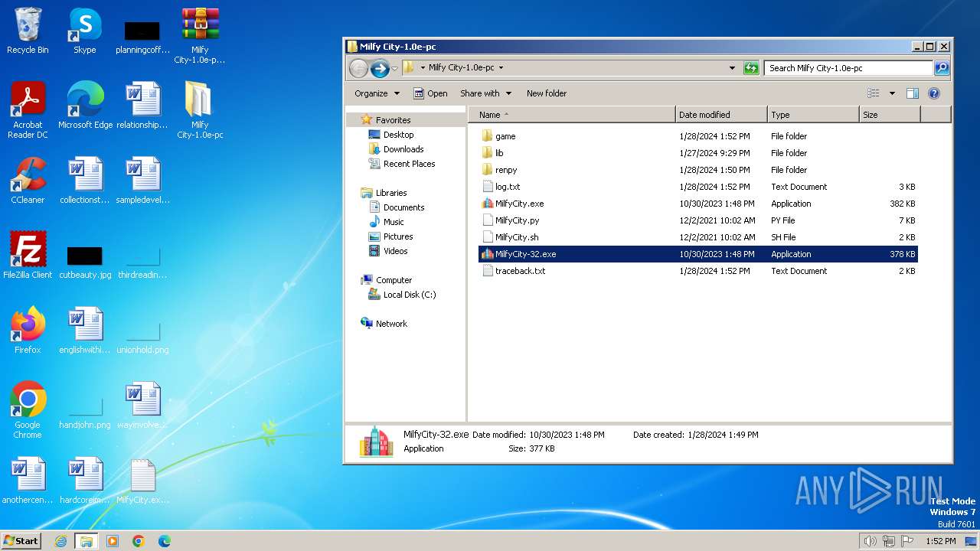
Task: Expand the address bar history dropdown
Action: click(x=733, y=68)
